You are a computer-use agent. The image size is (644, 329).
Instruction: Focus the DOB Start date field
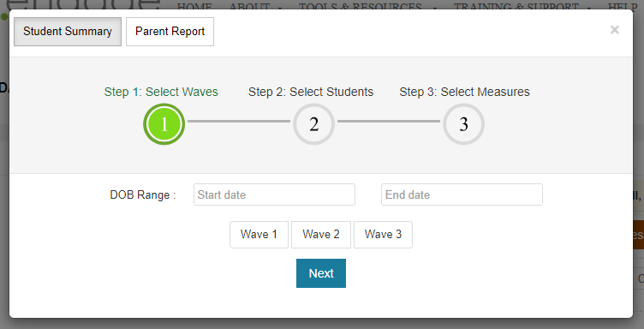274,194
